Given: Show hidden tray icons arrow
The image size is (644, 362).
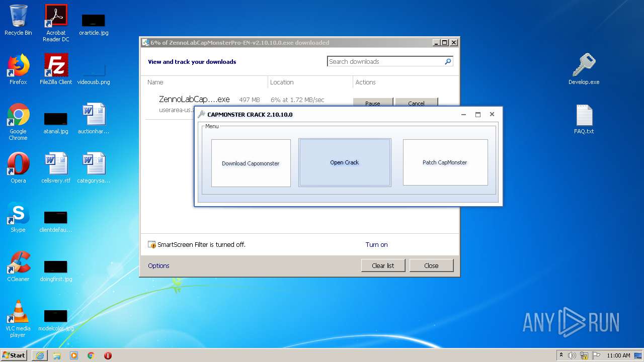Looking at the screenshot, I should 561,355.
